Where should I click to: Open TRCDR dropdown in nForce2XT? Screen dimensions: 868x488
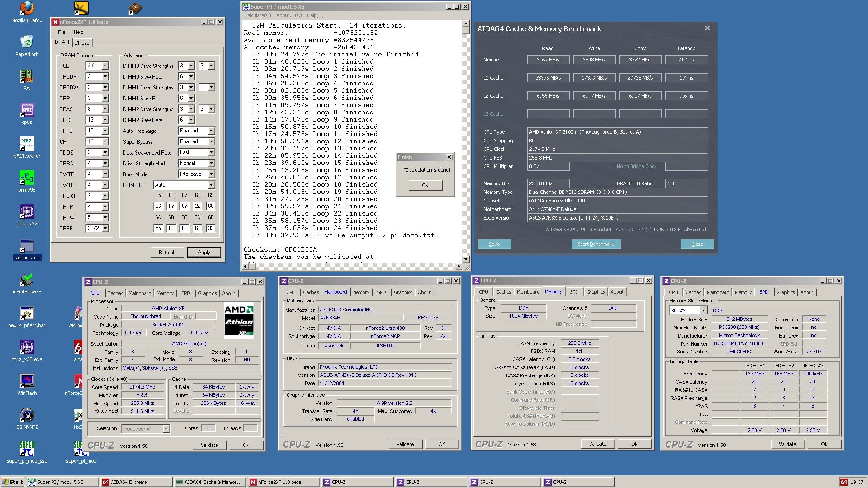pyautogui.click(x=105, y=77)
